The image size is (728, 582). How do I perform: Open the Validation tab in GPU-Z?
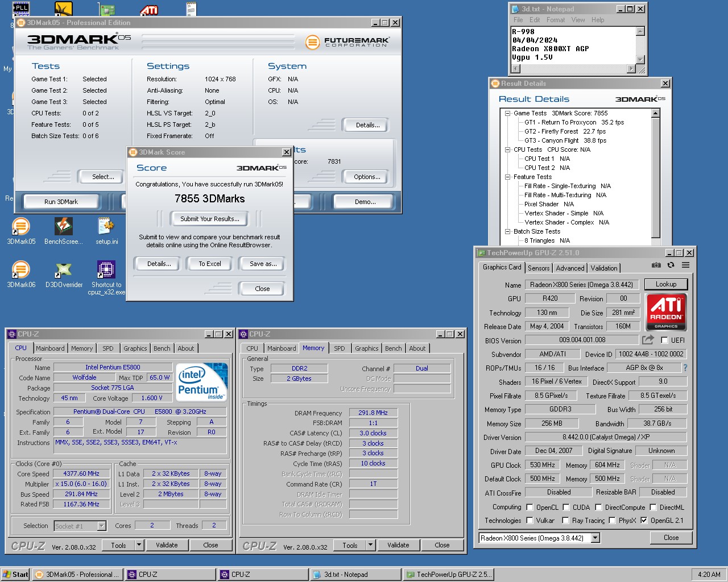click(604, 268)
